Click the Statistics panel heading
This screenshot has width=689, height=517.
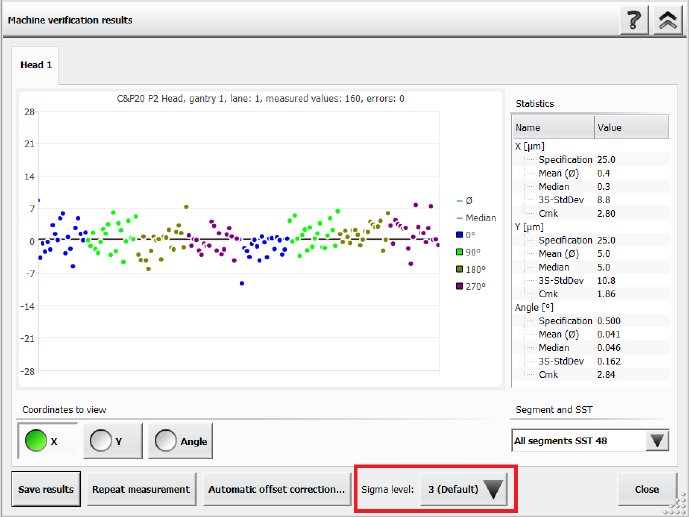(535, 104)
